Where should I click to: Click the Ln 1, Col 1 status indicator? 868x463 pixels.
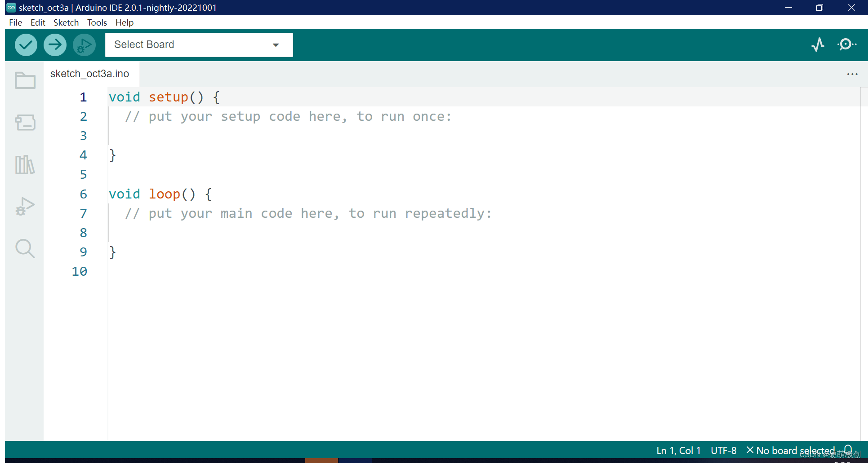click(x=678, y=450)
